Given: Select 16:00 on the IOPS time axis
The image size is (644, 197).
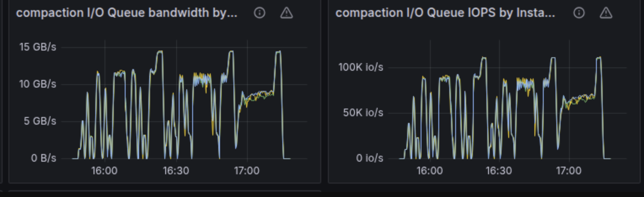Looking at the screenshot, I should coord(429,171).
